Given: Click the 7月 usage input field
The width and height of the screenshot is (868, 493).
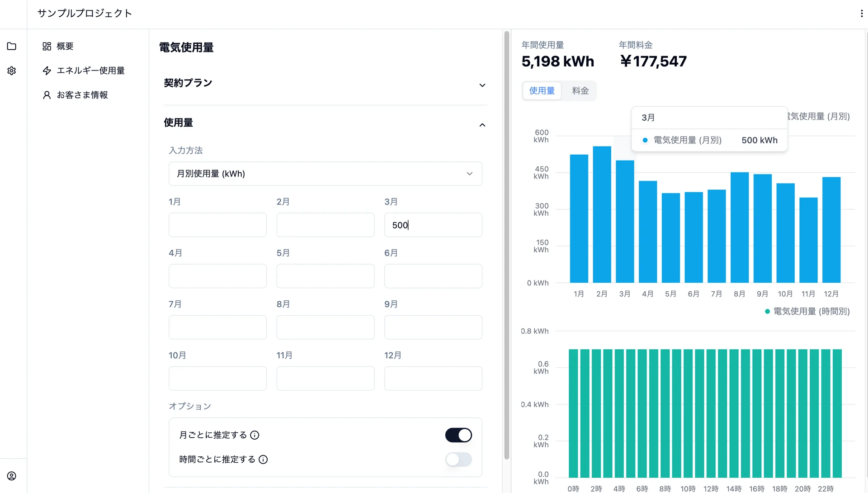Looking at the screenshot, I should (x=217, y=327).
